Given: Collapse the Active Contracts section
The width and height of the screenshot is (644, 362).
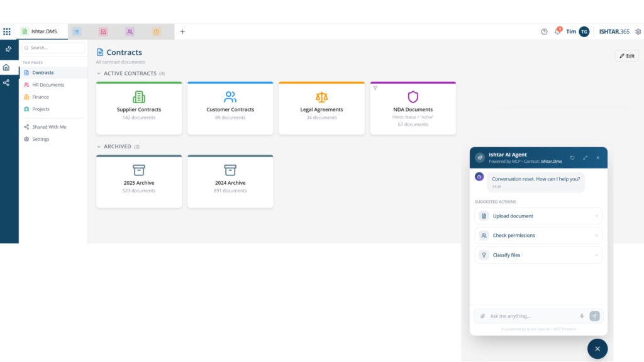Looking at the screenshot, I should [99, 74].
